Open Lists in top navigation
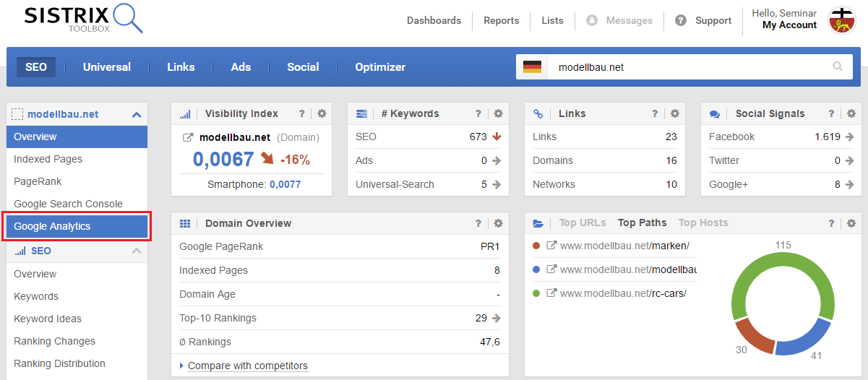 coord(552,20)
